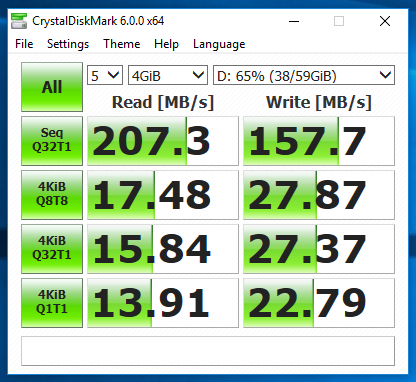This screenshot has width=416, height=382.
Task: Open the Help menu
Action: point(166,44)
